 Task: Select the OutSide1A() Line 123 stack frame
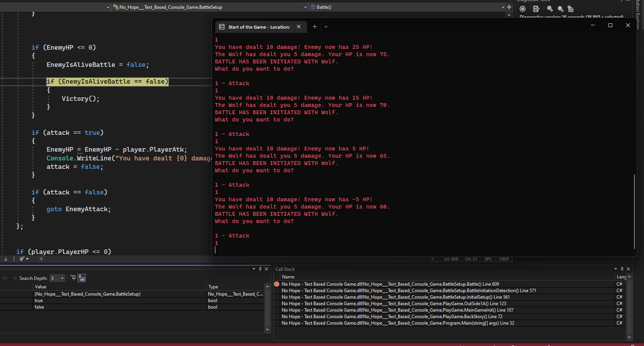(x=447, y=304)
